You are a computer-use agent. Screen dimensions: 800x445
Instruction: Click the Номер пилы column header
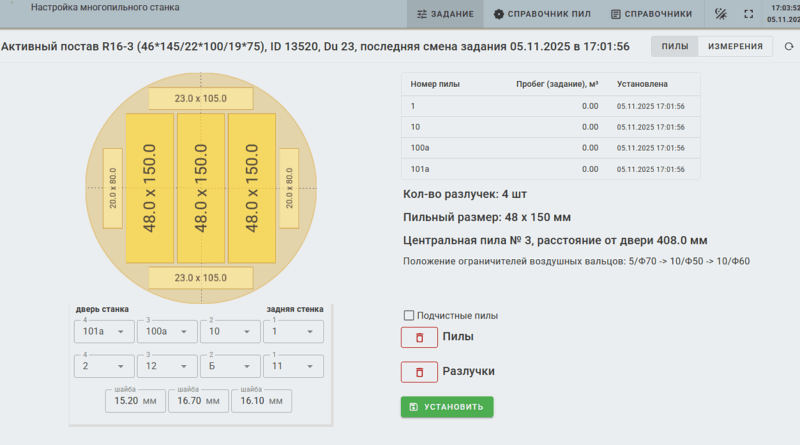pyautogui.click(x=435, y=84)
